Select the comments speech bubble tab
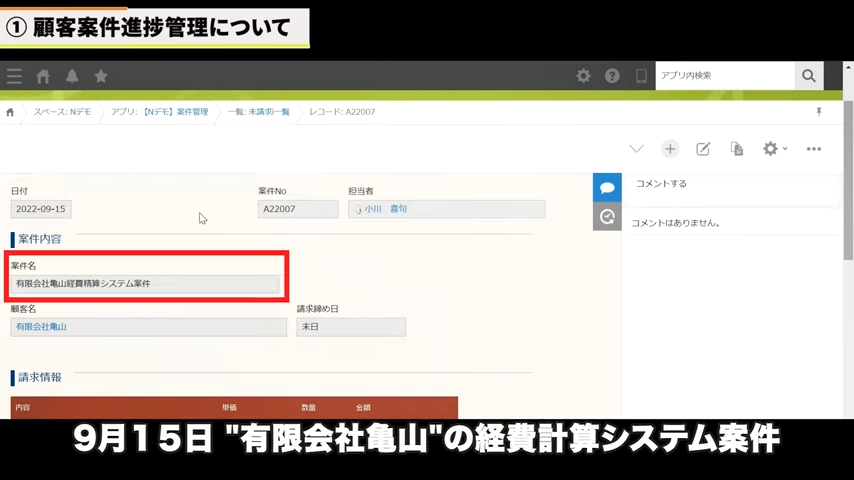854x480 pixels. pos(607,187)
